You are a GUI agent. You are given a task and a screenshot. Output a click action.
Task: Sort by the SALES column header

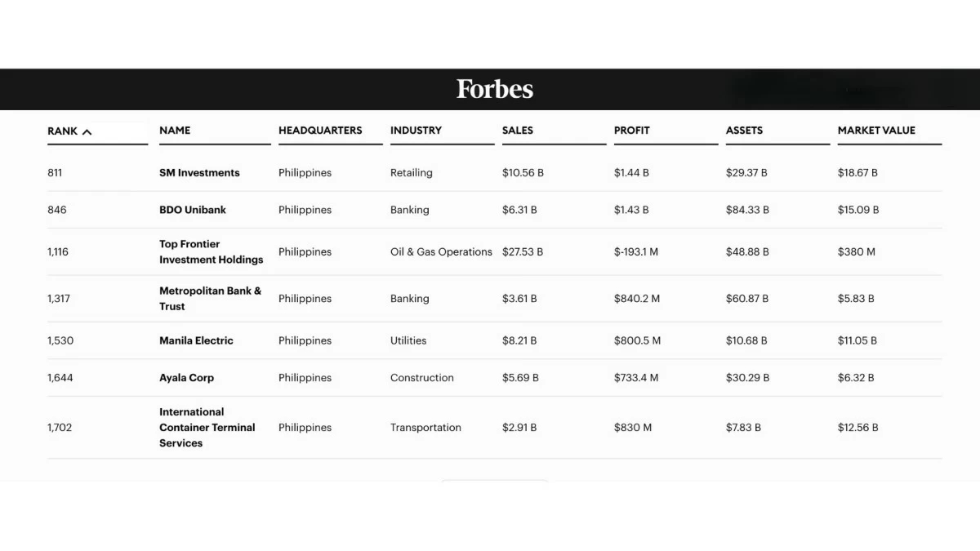518,131
